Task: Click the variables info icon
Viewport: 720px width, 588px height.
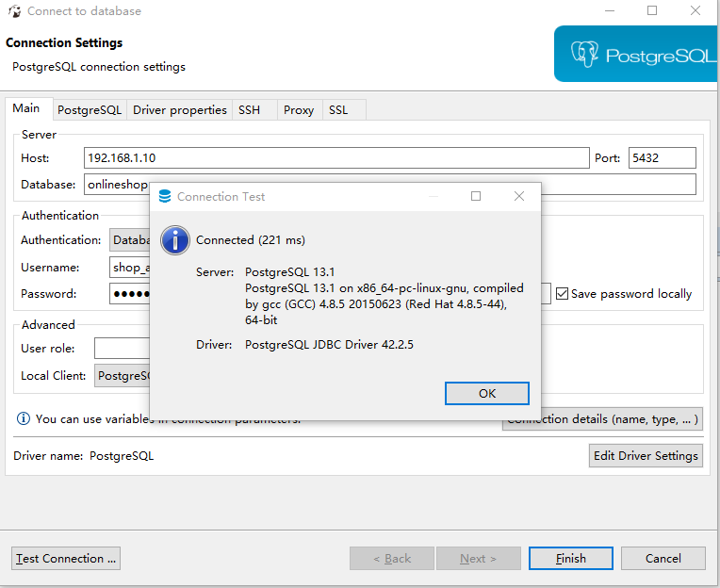Action: 24,418
